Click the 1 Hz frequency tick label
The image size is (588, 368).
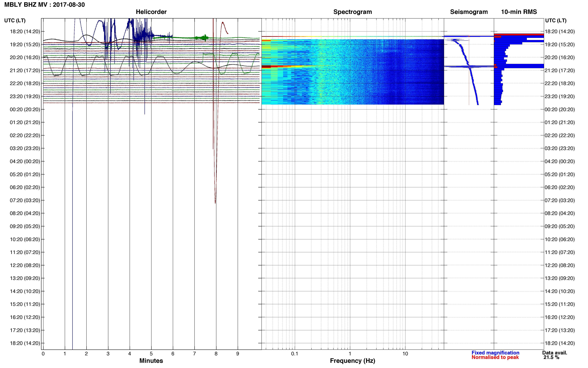350,354
